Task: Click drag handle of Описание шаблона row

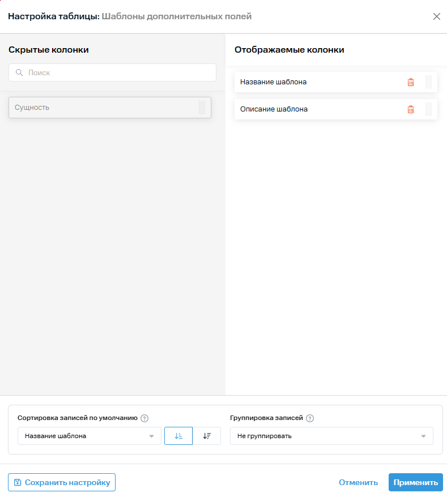Action: (428, 109)
